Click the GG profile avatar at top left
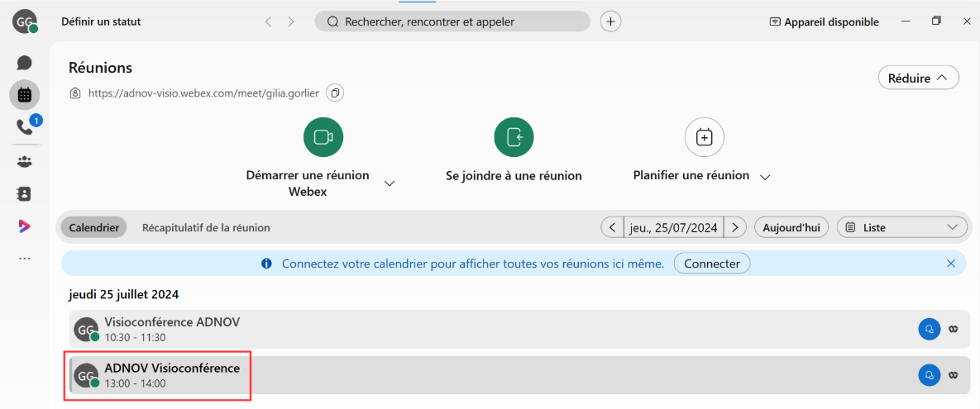The image size is (980, 409). point(24,21)
